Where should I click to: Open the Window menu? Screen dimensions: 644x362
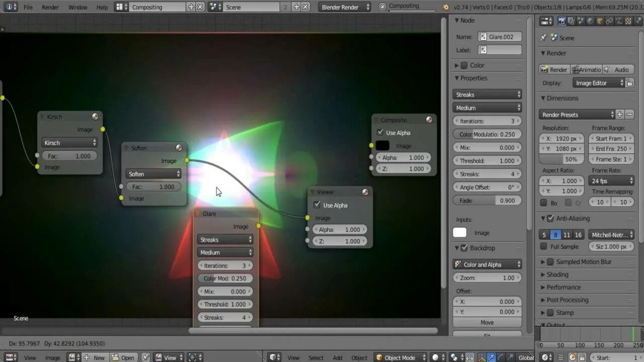click(77, 7)
